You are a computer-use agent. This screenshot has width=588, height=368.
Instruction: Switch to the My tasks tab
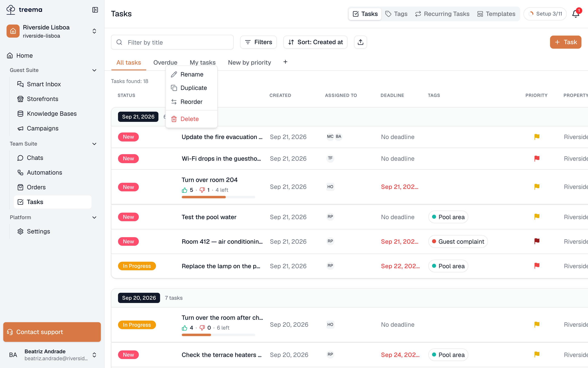(202, 63)
